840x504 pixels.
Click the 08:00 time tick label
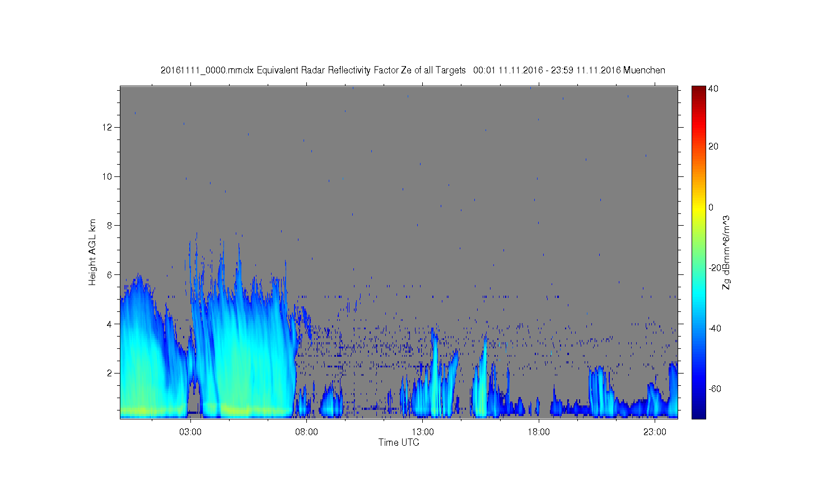[x=307, y=432]
